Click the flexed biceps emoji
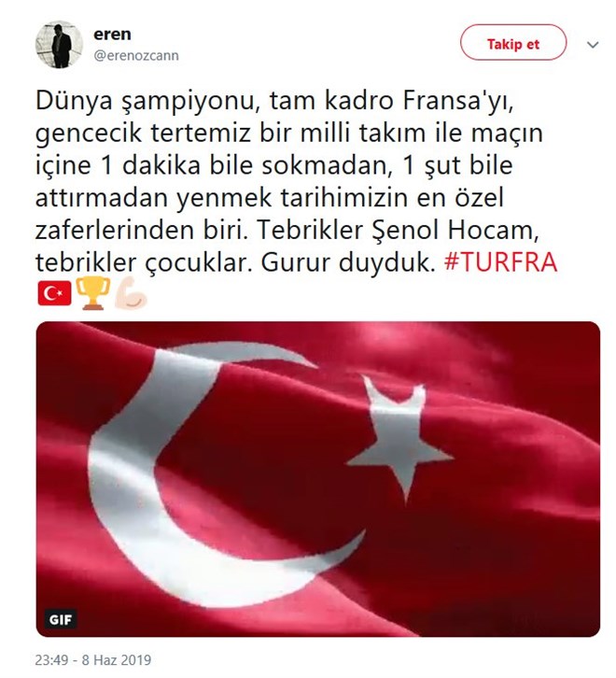Viewport: 616px width, 678px height. click(131, 293)
